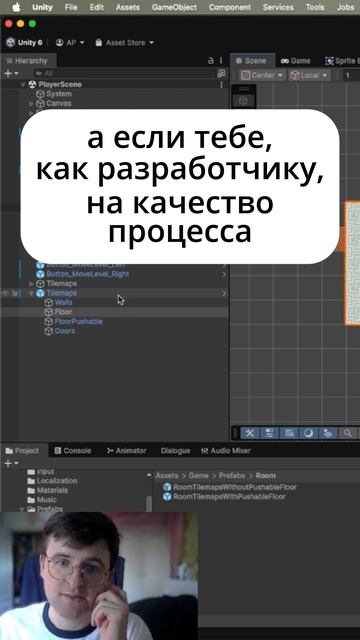
Task: Click the grid snap value field
Action: coord(352,76)
